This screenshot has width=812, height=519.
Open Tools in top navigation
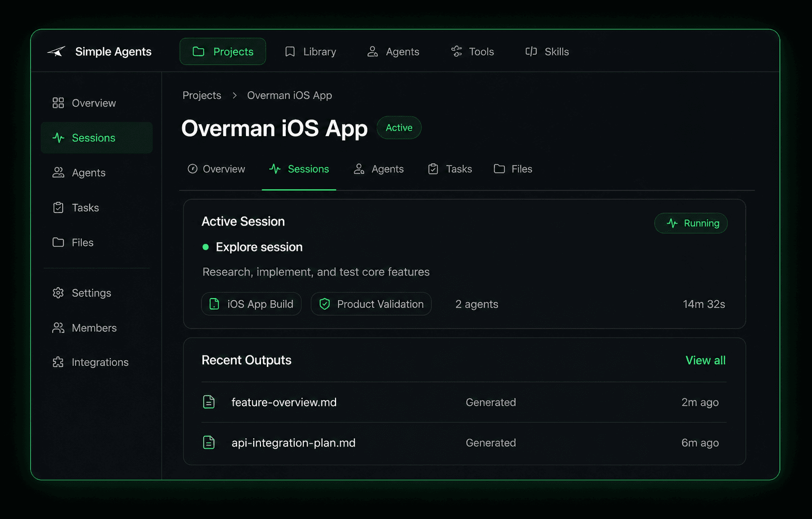(472, 52)
